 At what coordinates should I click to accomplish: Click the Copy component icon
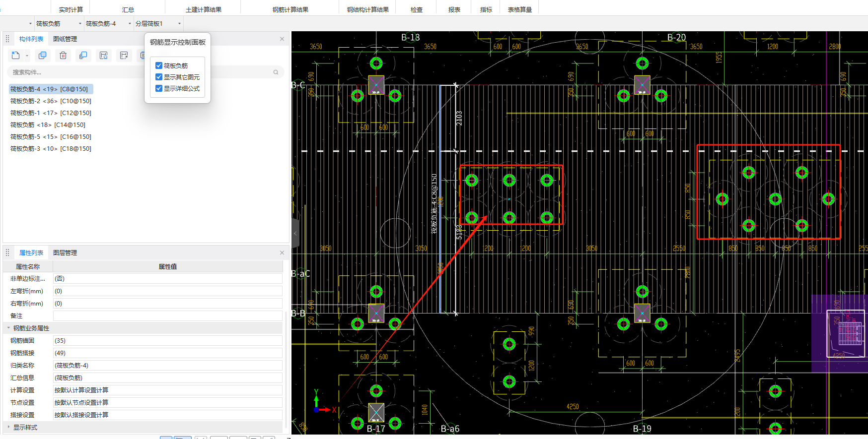(43, 56)
